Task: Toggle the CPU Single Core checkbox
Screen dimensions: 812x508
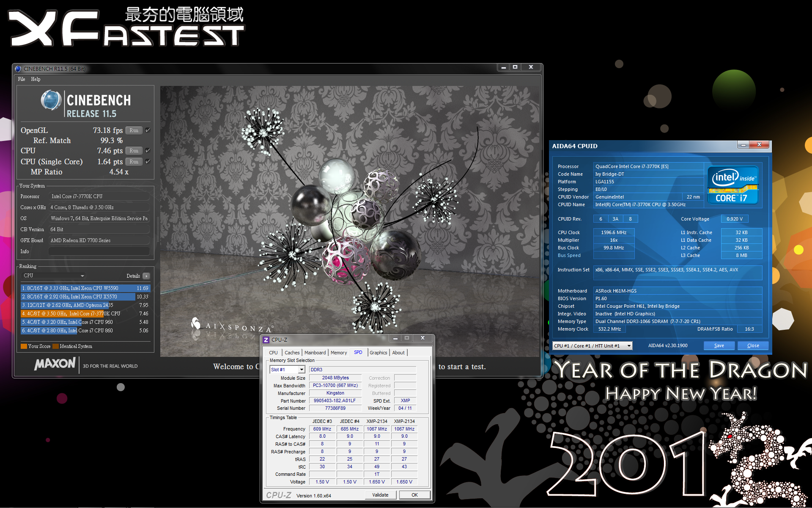Action: click(x=148, y=162)
